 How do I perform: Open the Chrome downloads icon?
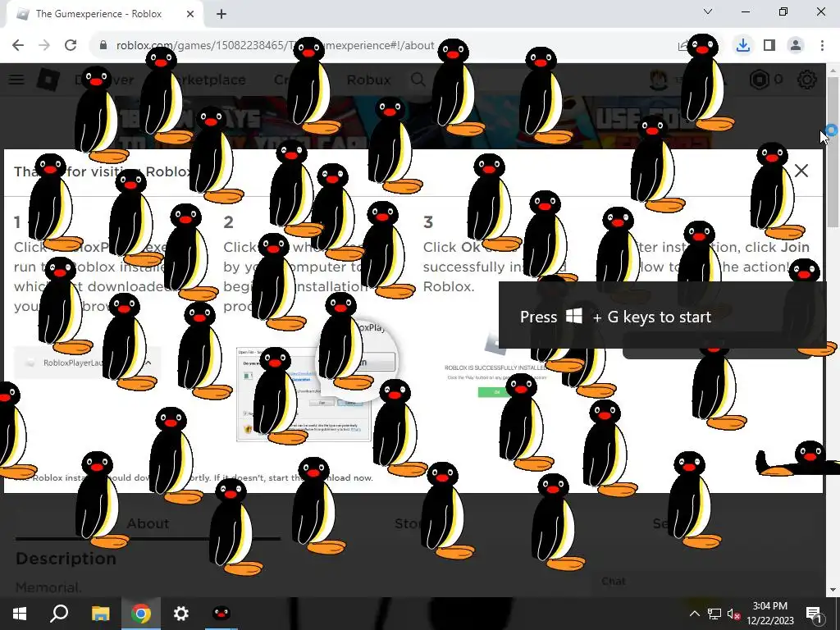742,46
